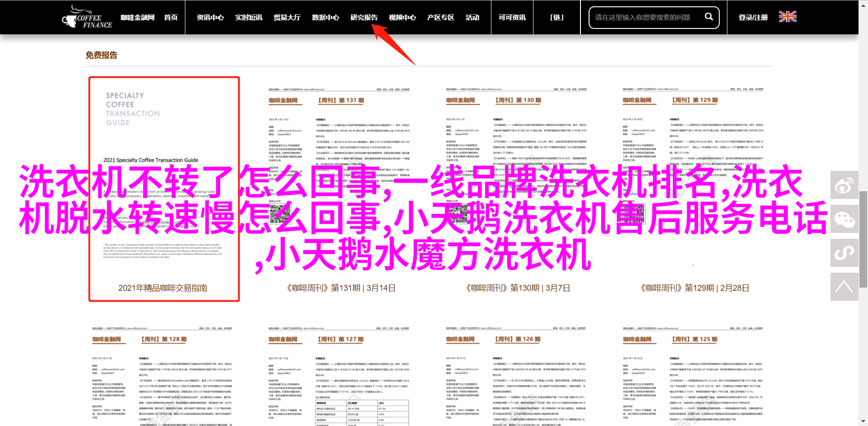Click the 免费报告 section heading
This screenshot has height=426, width=868.
[101, 55]
